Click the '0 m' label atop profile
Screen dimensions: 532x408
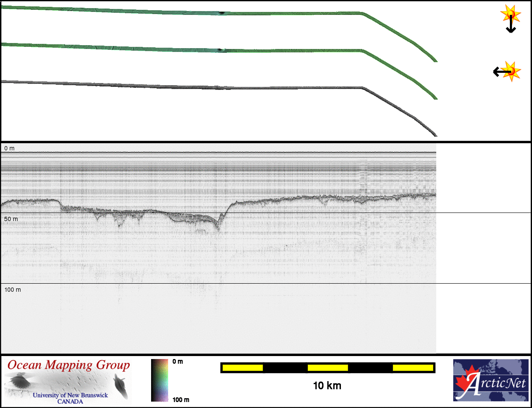click(9, 148)
